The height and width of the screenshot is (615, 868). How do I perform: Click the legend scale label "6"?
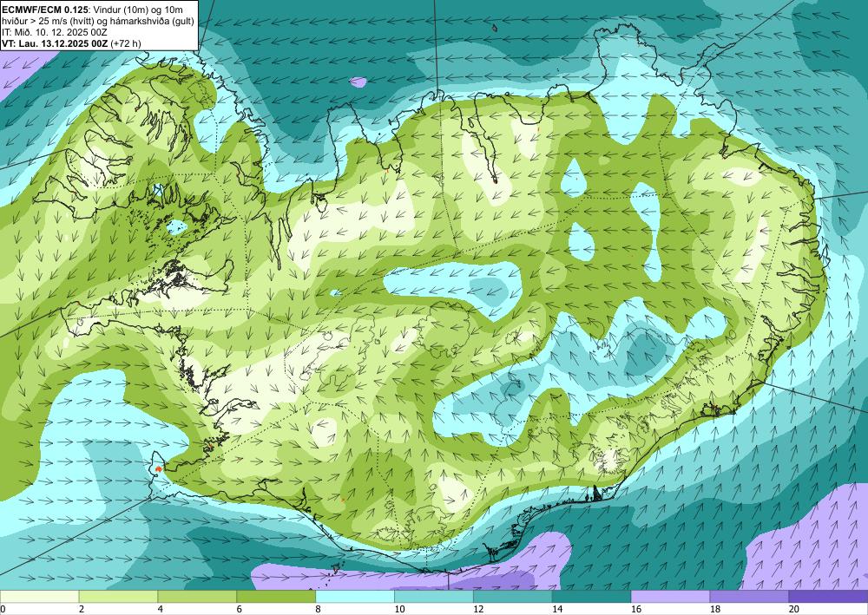point(240,610)
